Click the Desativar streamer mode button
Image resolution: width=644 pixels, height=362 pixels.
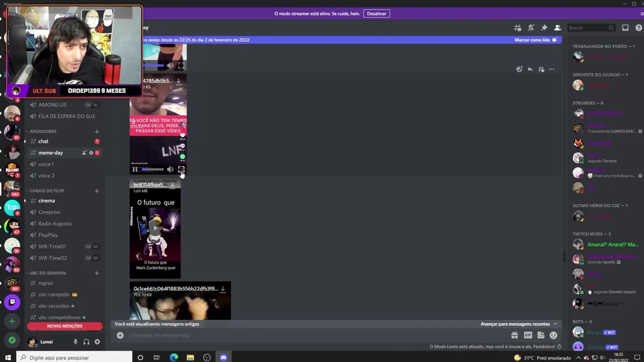click(x=376, y=14)
